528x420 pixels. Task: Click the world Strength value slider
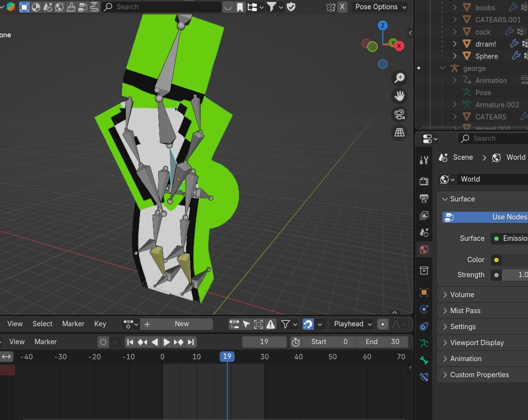click(x=515, y=275)
